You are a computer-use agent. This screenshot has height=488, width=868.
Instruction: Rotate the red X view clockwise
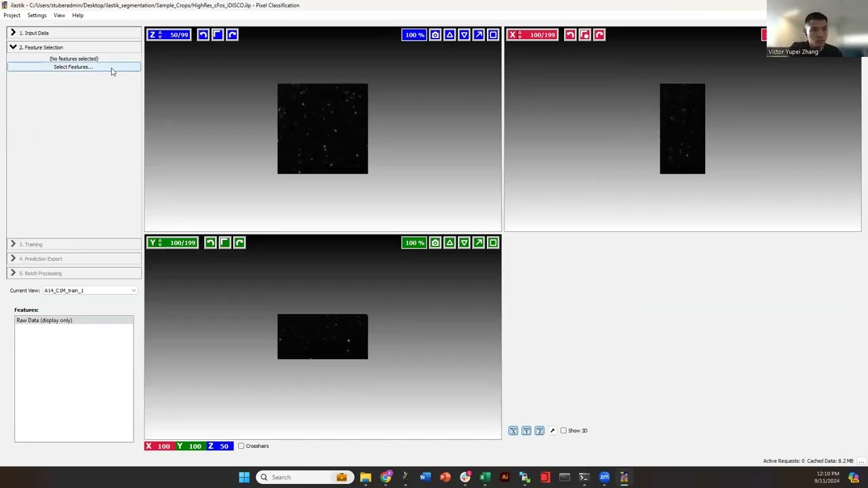pyautogui.click(x=599, y=35)
